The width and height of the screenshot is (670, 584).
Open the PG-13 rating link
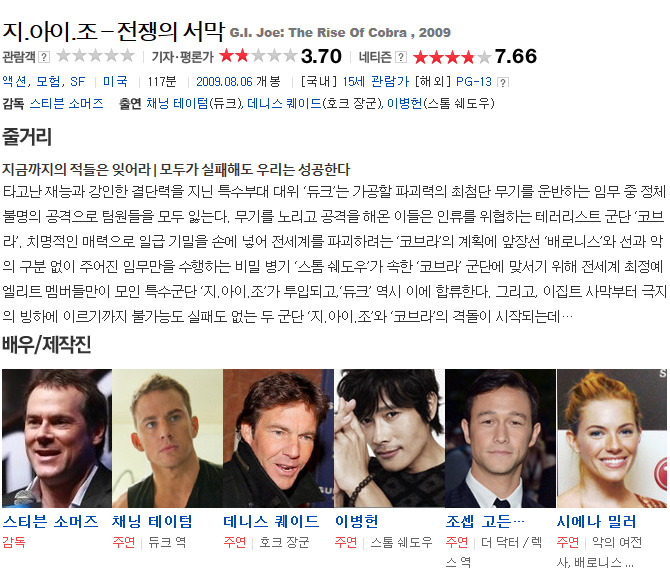(x=474, y=82)
